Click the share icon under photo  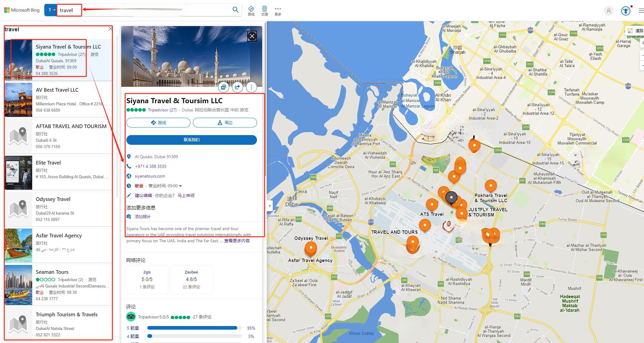(x=237, y=87)
